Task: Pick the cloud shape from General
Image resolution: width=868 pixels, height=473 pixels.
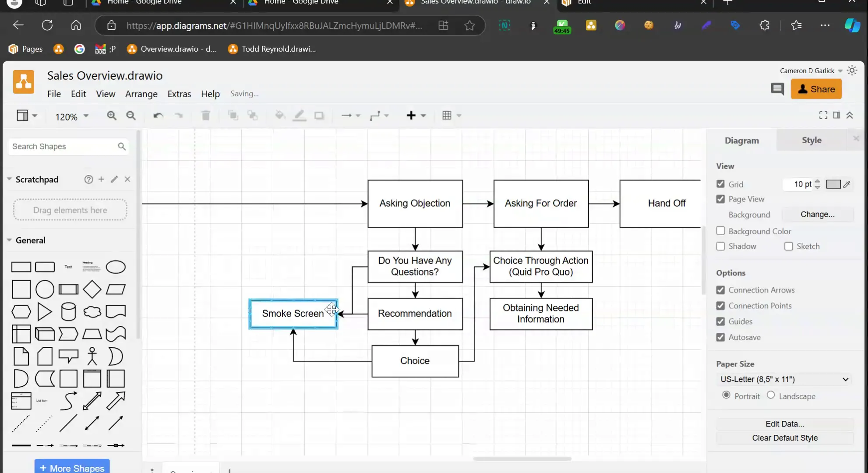Action: pos(92,312)
